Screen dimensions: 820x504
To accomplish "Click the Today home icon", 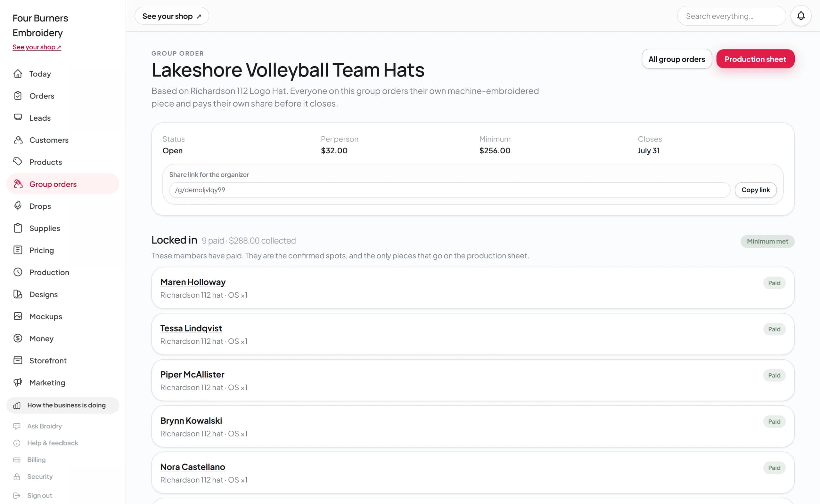I will pos(18,74).
